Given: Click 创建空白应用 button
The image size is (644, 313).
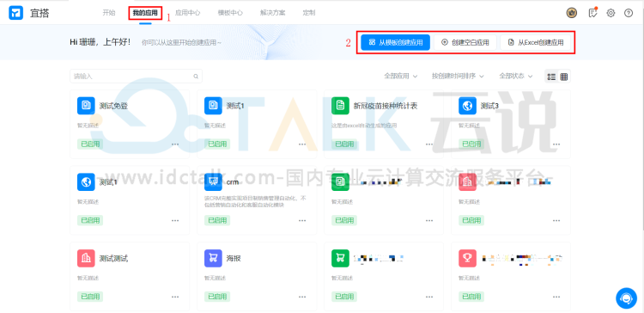Looking at the screenshot, I should (x=465, y=42).
